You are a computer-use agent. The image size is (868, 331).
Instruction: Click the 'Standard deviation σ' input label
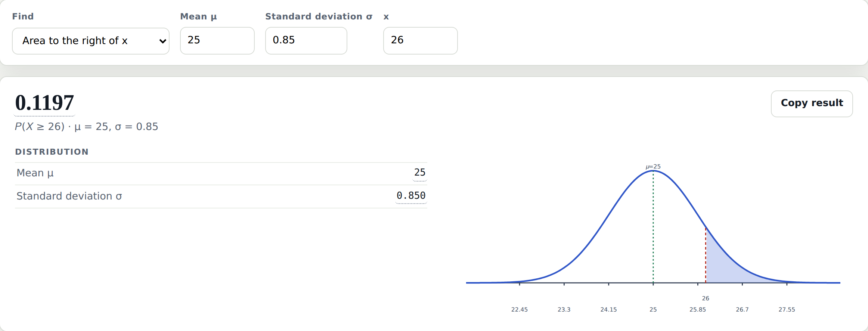coord(319,16)
